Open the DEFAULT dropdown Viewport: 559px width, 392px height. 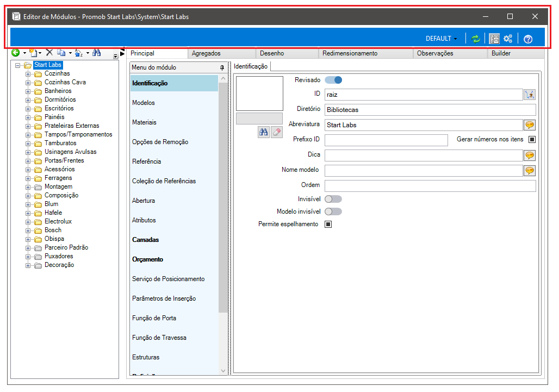click(442, 39)
